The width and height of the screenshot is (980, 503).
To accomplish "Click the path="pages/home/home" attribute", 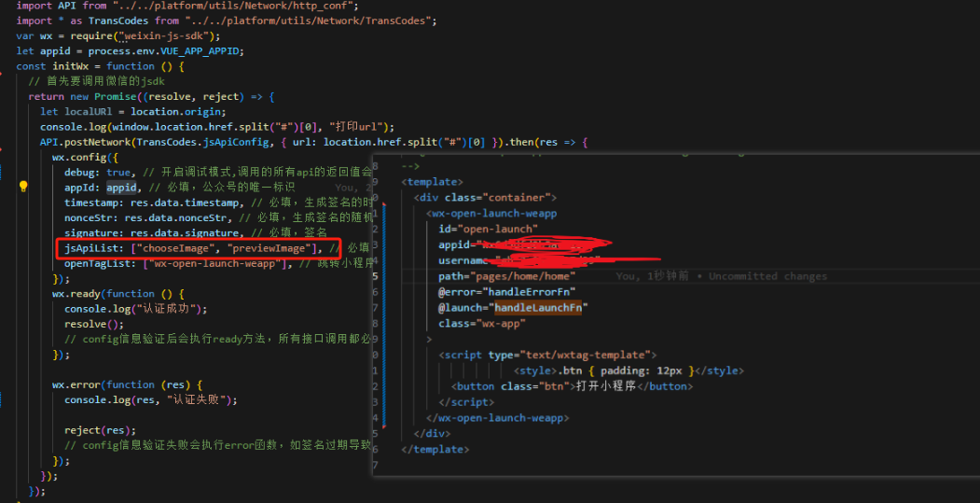I will (507, 276).
